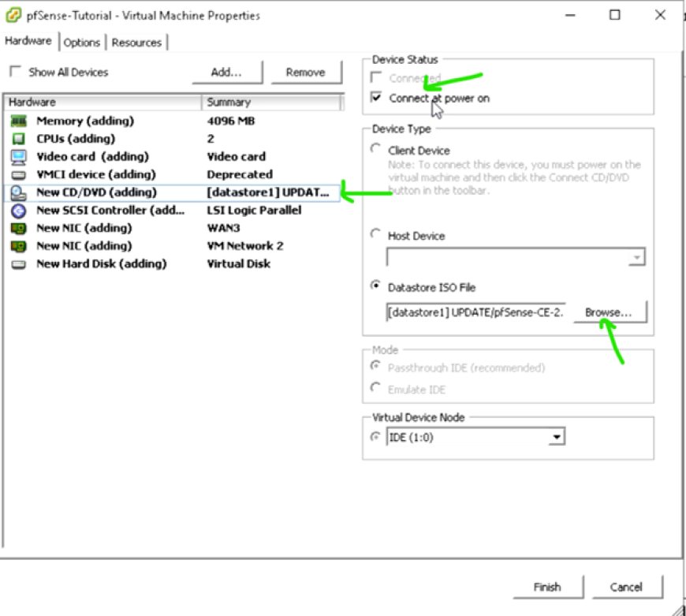The height and width of the screenshot is (616, 686).
Task: Switch to the Options tab
Action: (82, 43)
